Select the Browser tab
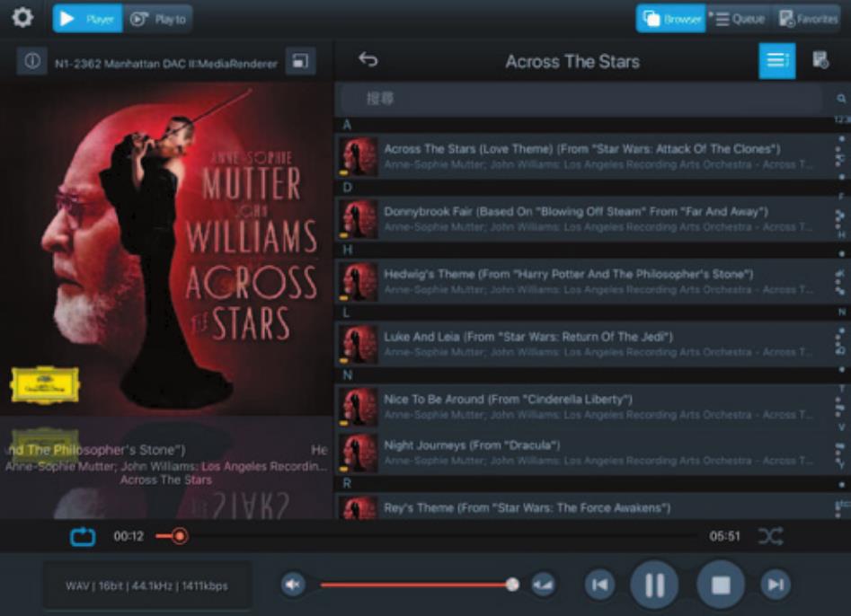 pos(670,19)
